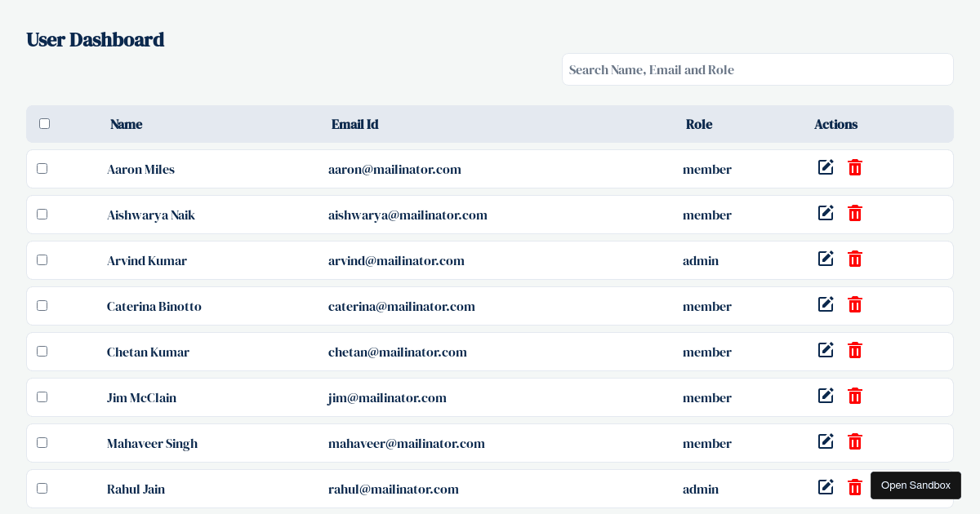Select Arvind Kumar's row checkbox
This screenshot has height=514, width=980.
pos(42,259)
